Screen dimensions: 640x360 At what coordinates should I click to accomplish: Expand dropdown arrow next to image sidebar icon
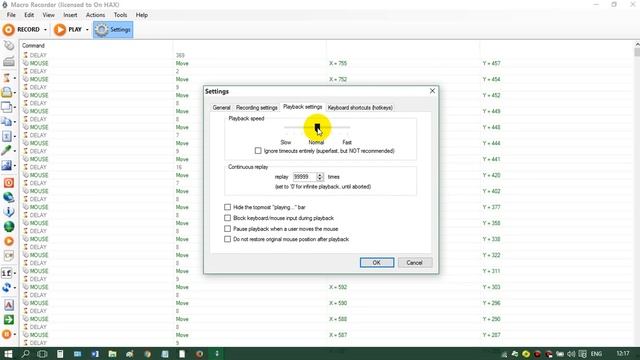(x=15, y=166)
